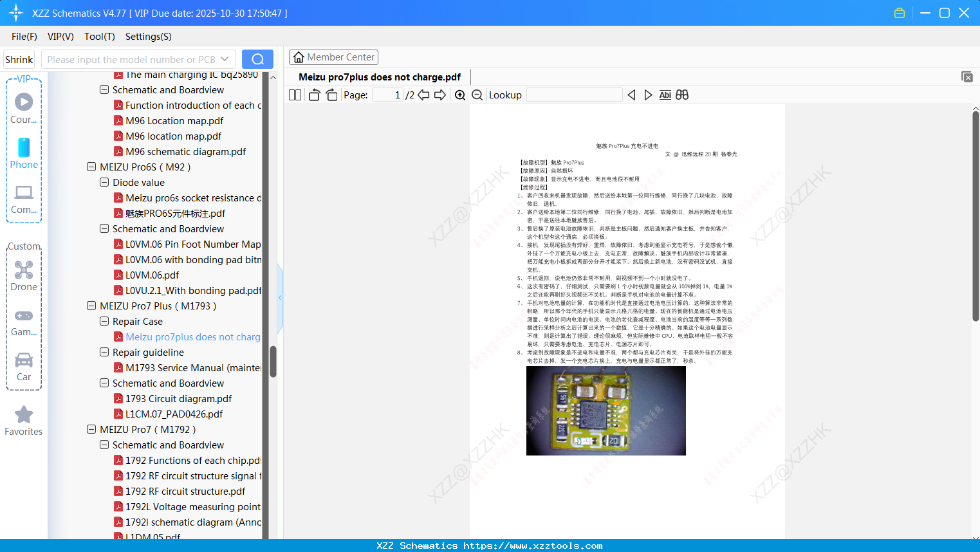Click the blue search button
Screen dimensions: 980x552
257,59
